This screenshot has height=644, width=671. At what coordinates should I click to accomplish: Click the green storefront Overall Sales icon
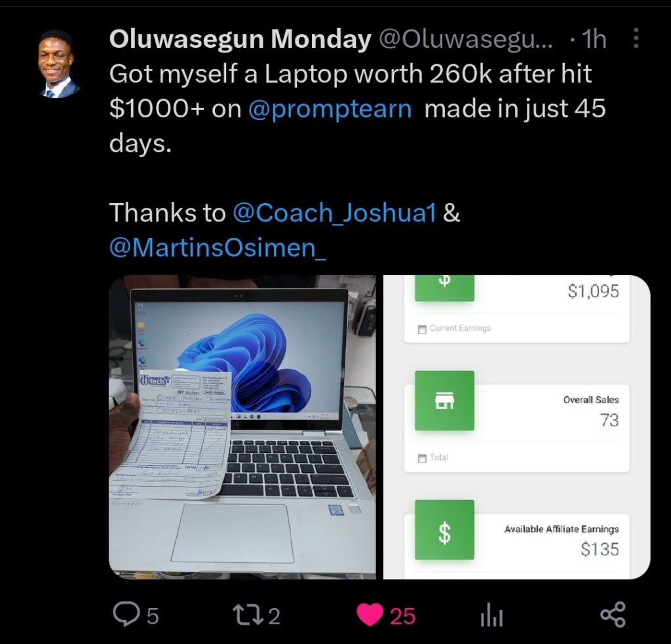click(x=445, y=400)
